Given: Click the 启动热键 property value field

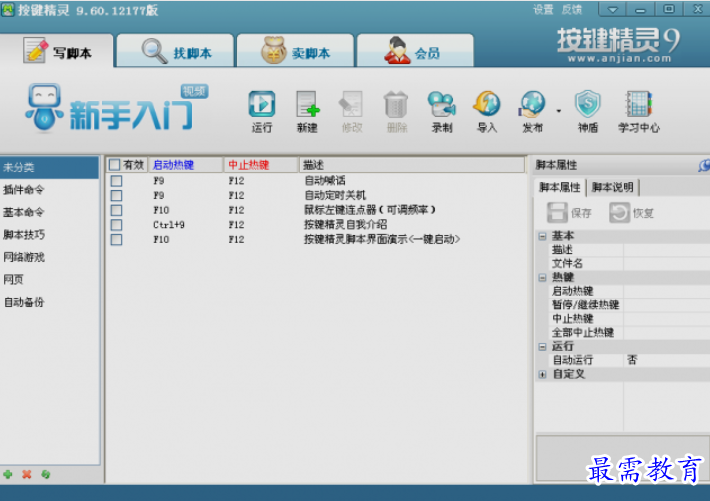Looking at the screenshot, I should pos(667,291).
